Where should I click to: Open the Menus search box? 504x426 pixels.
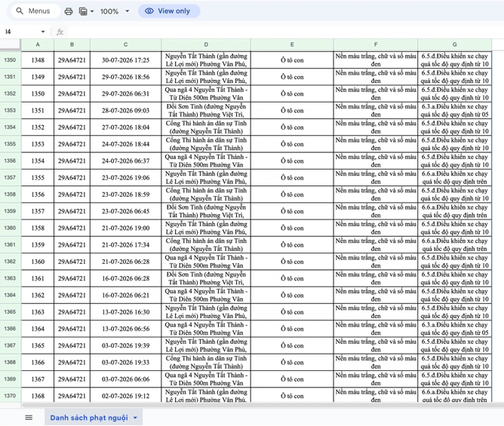(x=35, y=11)
